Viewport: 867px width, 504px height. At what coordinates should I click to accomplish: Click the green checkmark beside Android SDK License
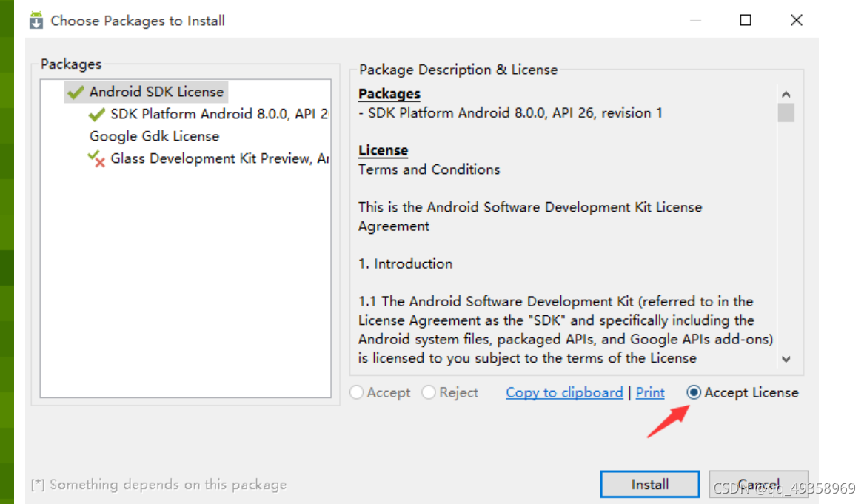tap(76, 93)
